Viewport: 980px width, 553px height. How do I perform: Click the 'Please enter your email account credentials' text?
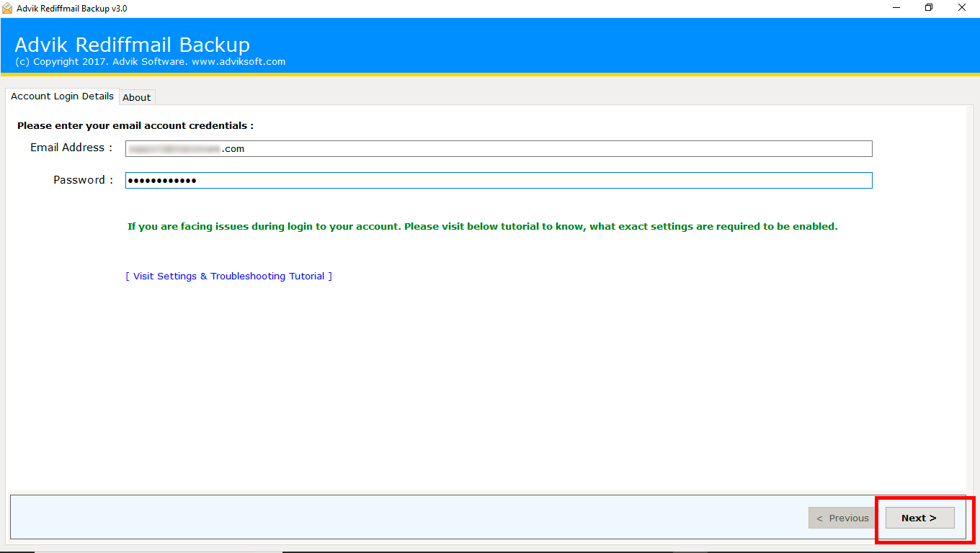(x=135, y=125)
